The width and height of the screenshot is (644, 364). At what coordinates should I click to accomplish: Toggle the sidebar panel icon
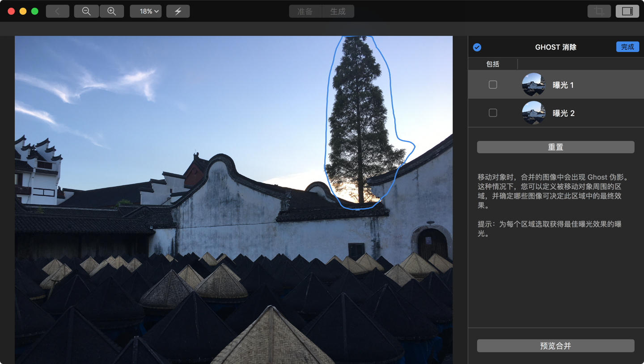pyautogui.click(x=627, y=11)
